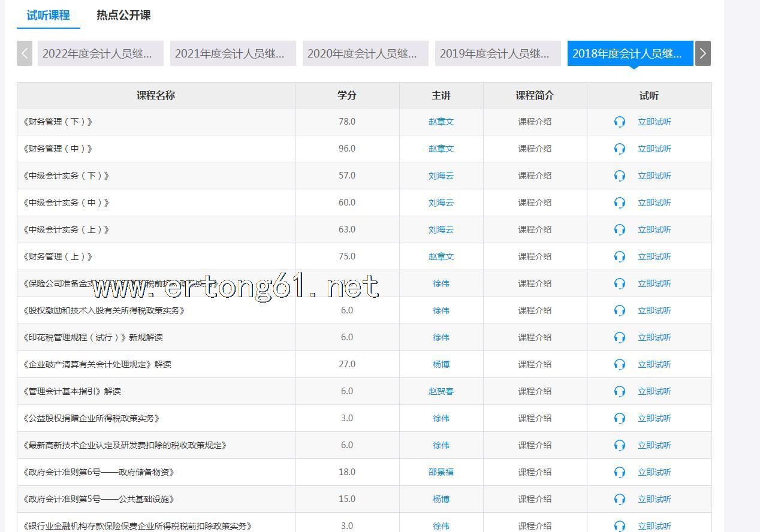The width and height of the screenshot is (760, 532).
Task: Select the 2022年度会计人员 tab
Action: pyautogui.click(x=100, y=53)
